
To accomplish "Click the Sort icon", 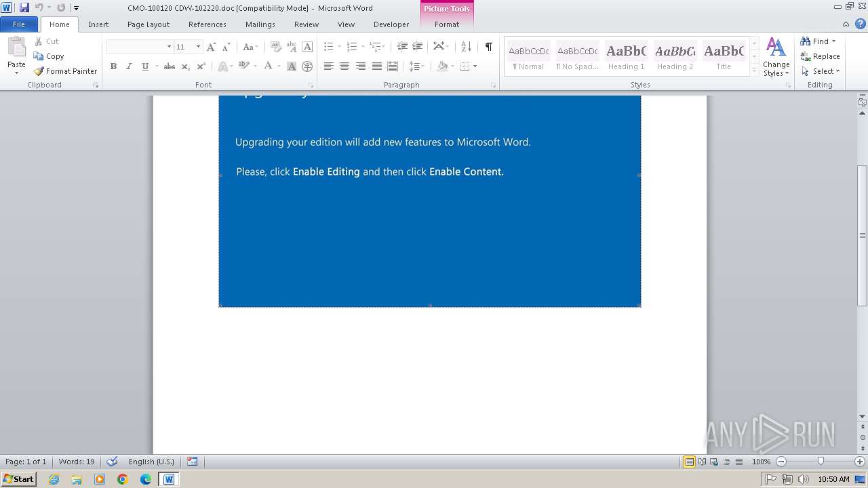I will (466, 47).
